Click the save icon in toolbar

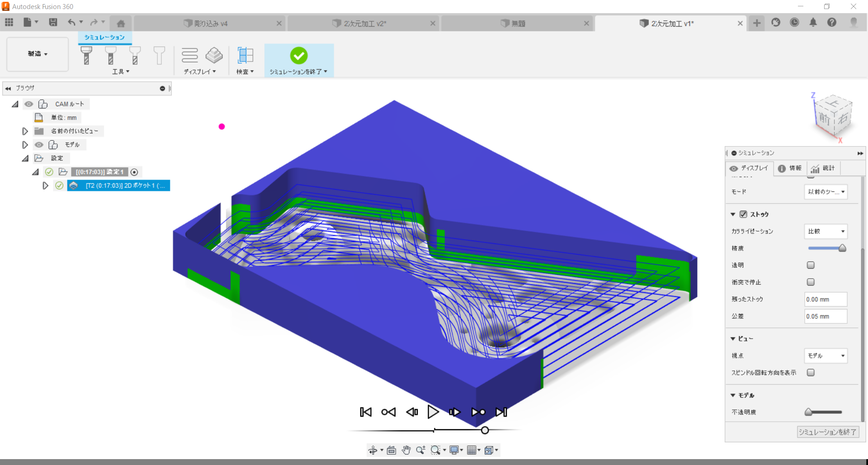click(53, 22)
